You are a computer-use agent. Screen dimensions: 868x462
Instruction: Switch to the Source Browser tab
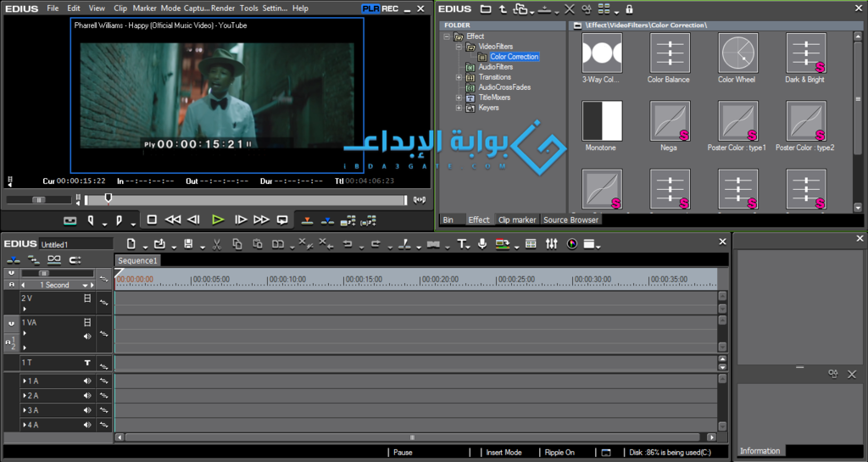tap(570, 220)
